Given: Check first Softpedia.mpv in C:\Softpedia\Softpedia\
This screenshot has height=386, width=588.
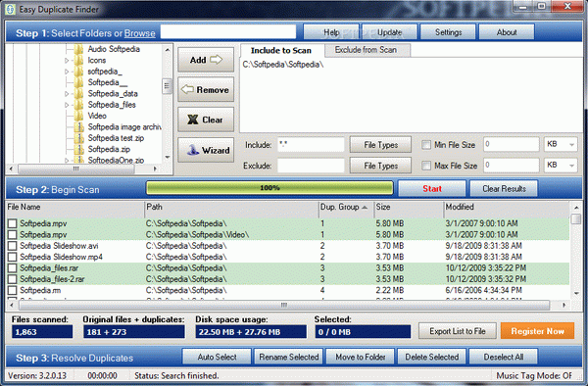Looking at the screenshot, I should [13, 223].
